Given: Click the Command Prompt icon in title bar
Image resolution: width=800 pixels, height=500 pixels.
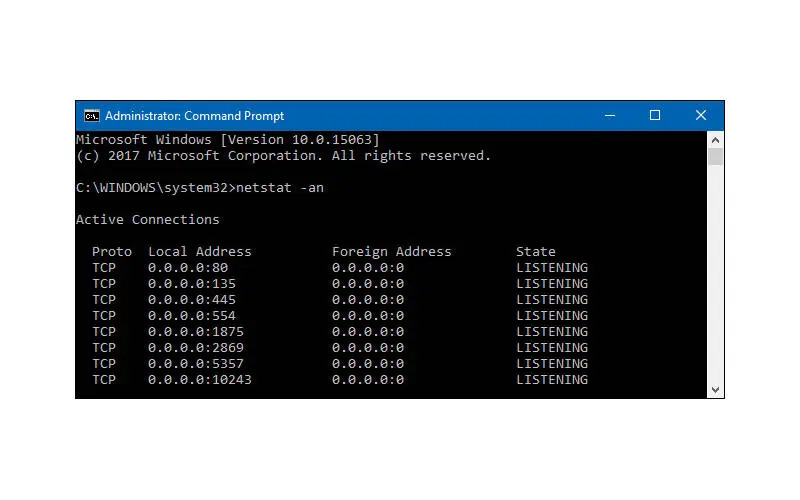Looking at the screenshot, I should point(91,115).
